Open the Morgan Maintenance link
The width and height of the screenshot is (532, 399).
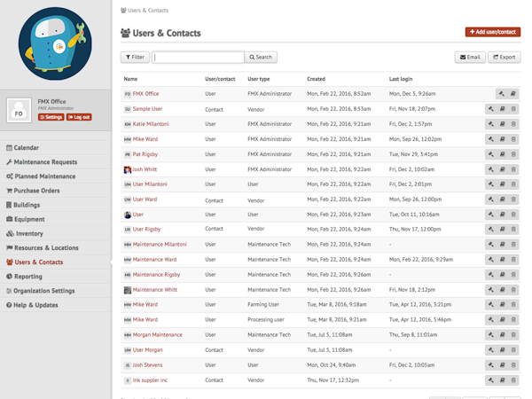coord(158,334)
